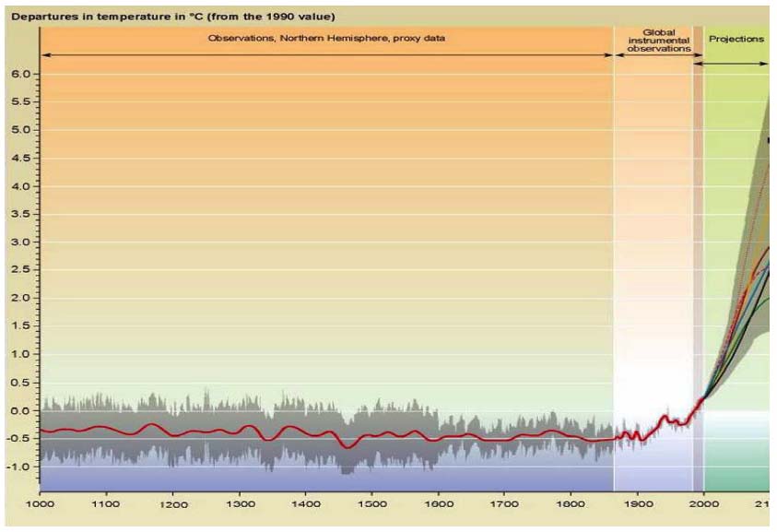The width and height of the screenshot is (777, 532).
Task: Click the y-axis value 4.0
Action: click(x=21, y=186)
